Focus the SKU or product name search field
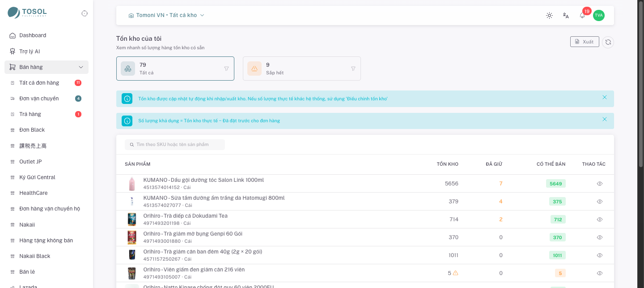The width and height of the screenshot is (644, 288). [x=175, y=145]
